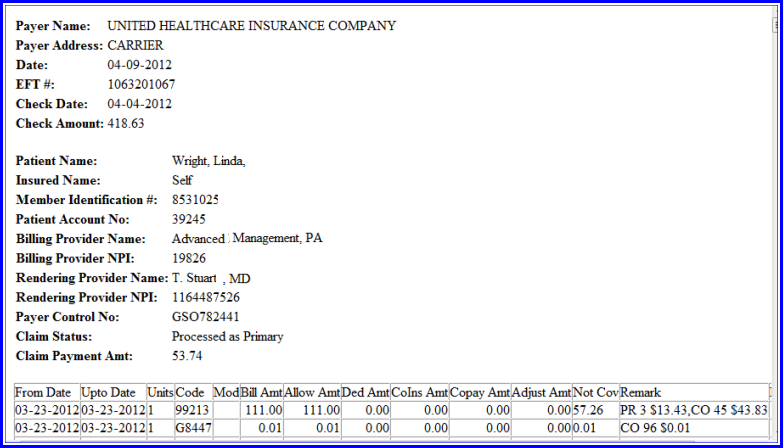Viewport: 783px width, 448px height.
Task: Click the Copay Amt column header
Action: click(480, 393)
